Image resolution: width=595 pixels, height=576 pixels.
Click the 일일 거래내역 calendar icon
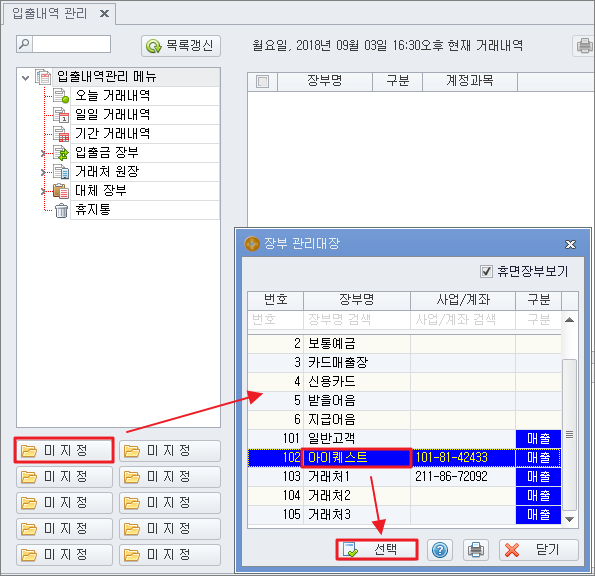pos(61,115)
